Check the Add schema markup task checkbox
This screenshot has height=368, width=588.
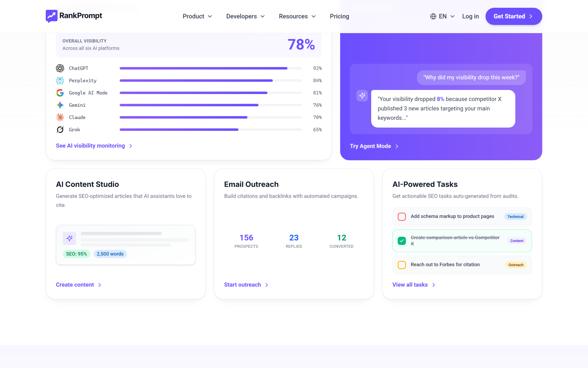(402, 217)
